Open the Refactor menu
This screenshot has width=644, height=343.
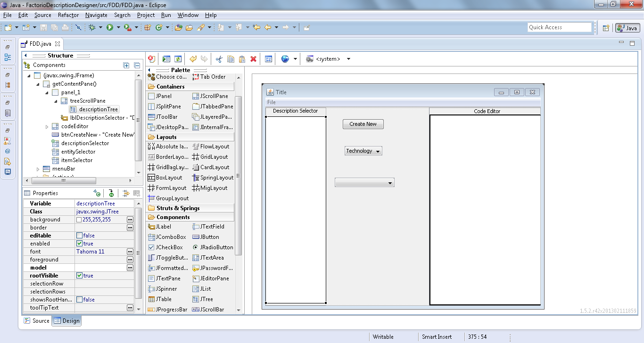(68, 15)
